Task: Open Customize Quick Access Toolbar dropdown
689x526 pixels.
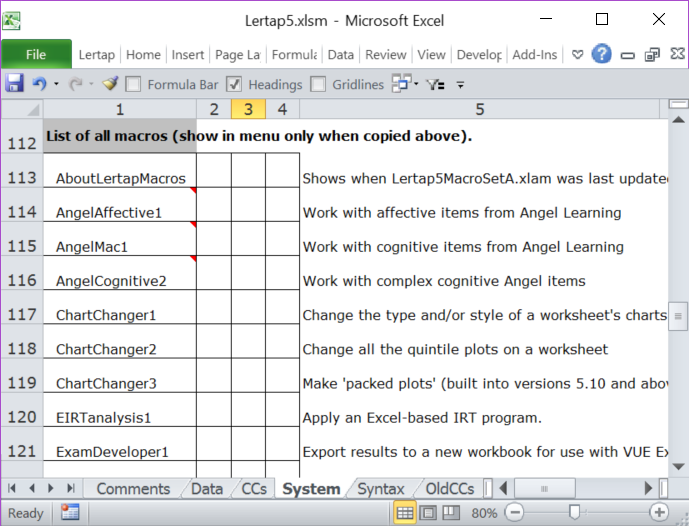Action: (x=460, y=84)
